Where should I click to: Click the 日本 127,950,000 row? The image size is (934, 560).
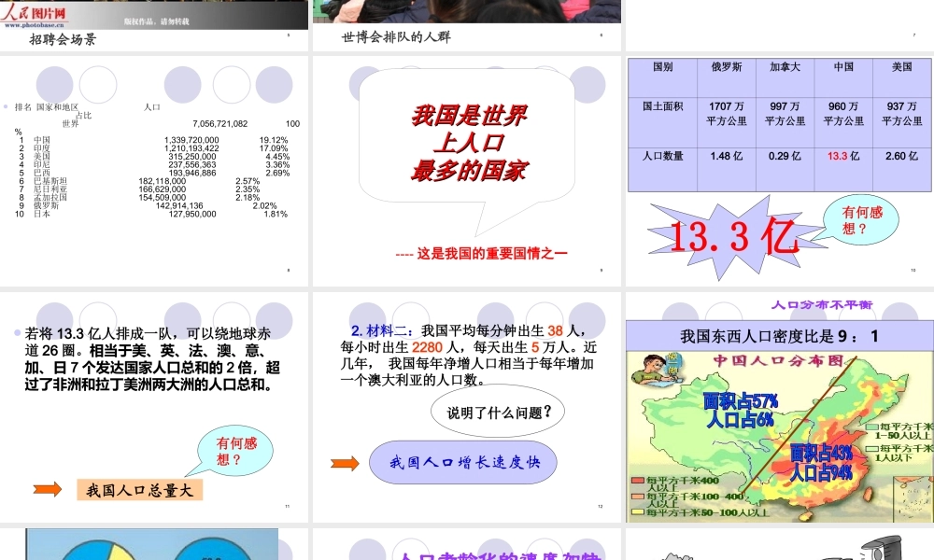tap(151, 214)
